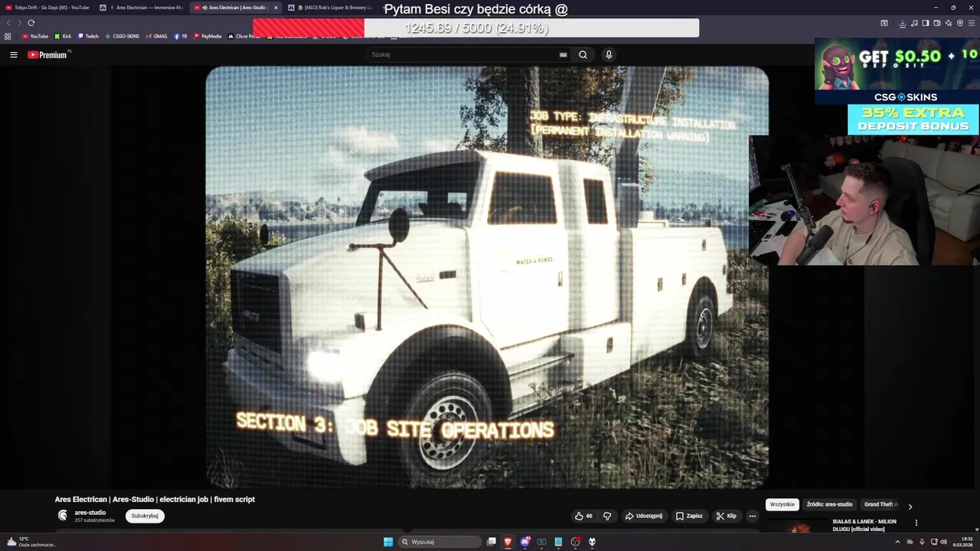Image resolution: width=980 pixels, height=551 pixels.
Task: Open volume control in system tray
Action: (943, 542)
